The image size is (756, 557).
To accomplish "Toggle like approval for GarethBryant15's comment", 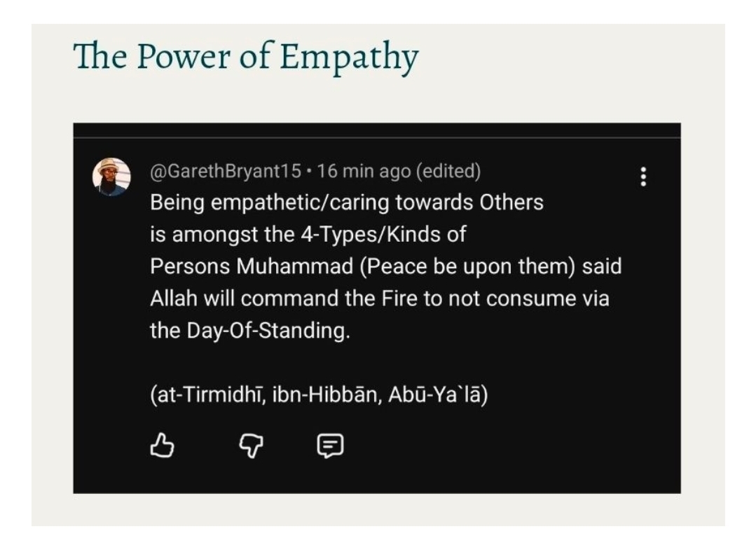I will click(x=162, y=445).
